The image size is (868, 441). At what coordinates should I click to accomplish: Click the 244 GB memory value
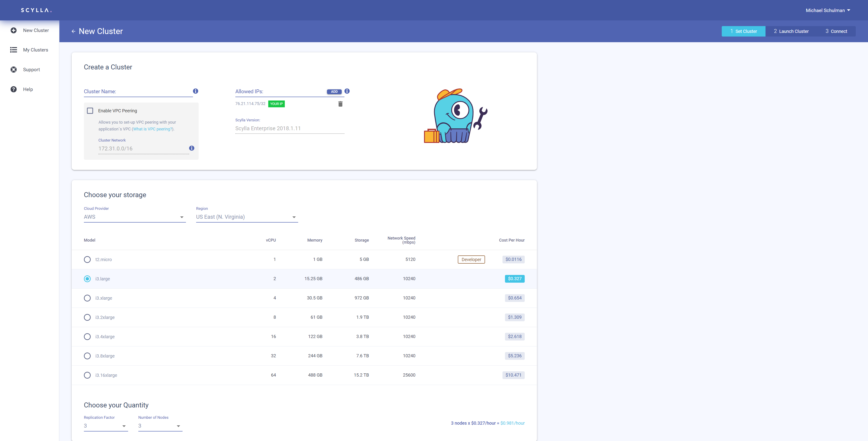pos(315,356)
